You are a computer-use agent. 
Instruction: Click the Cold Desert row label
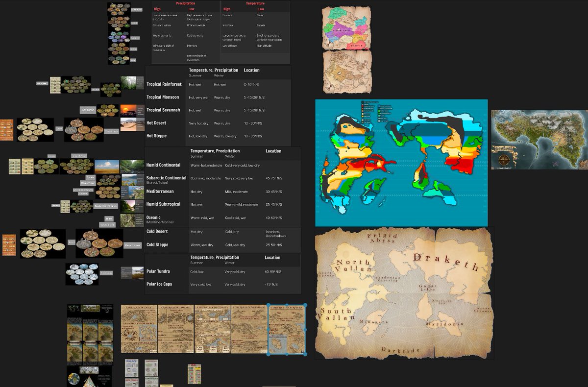[x=157, y=231]
